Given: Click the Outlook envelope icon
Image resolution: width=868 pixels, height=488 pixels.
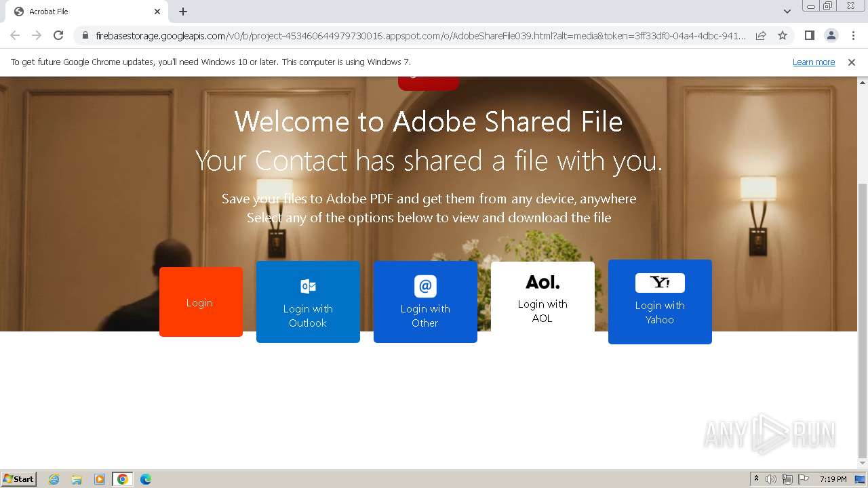Looking at the screenshot, I should click(308, 286).
